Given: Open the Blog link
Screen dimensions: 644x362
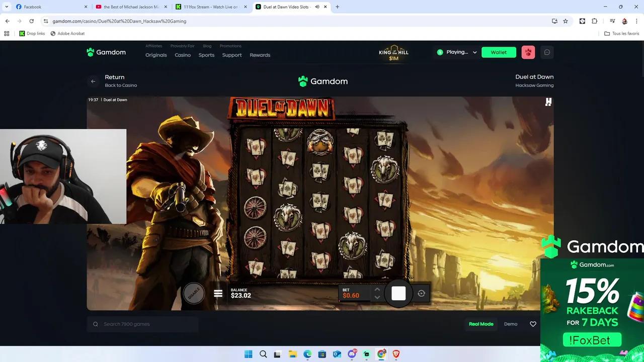Looking at the screenshot, I should click(207, 46).
